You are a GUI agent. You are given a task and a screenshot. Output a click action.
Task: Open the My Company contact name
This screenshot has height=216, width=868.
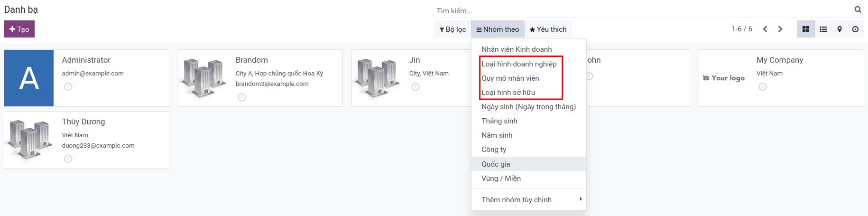point(780,60)
